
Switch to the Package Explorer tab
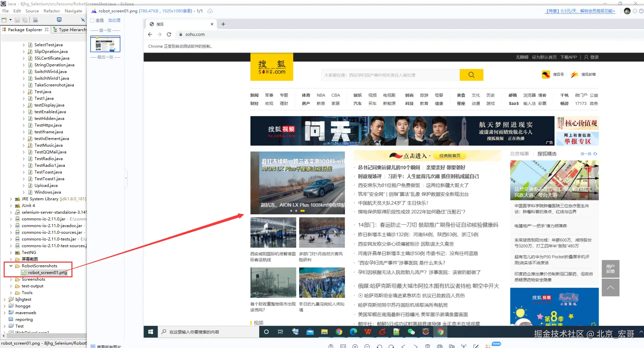[x=25, y=29]
